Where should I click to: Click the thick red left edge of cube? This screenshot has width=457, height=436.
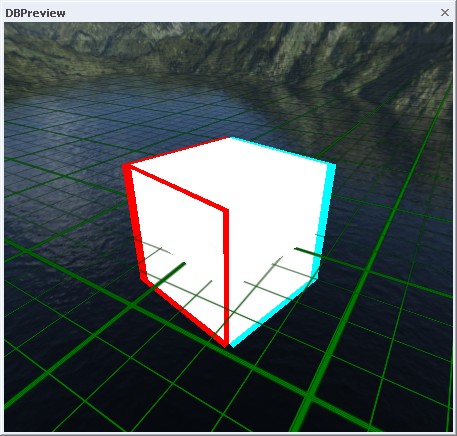point(134,223)
